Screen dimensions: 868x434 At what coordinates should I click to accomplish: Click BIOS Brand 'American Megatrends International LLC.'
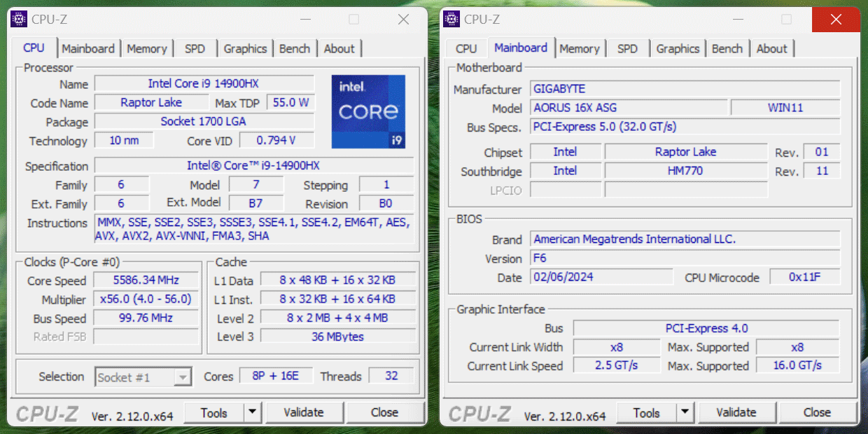pos(685,239)
